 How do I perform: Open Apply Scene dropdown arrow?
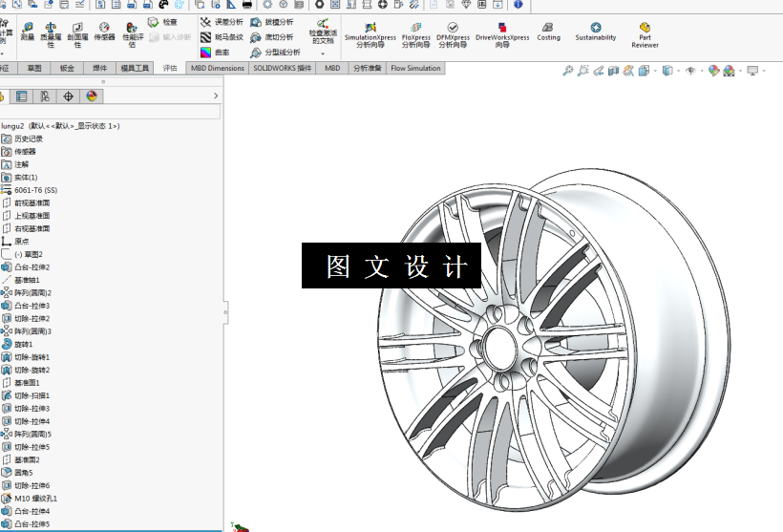tap(740, 71)
